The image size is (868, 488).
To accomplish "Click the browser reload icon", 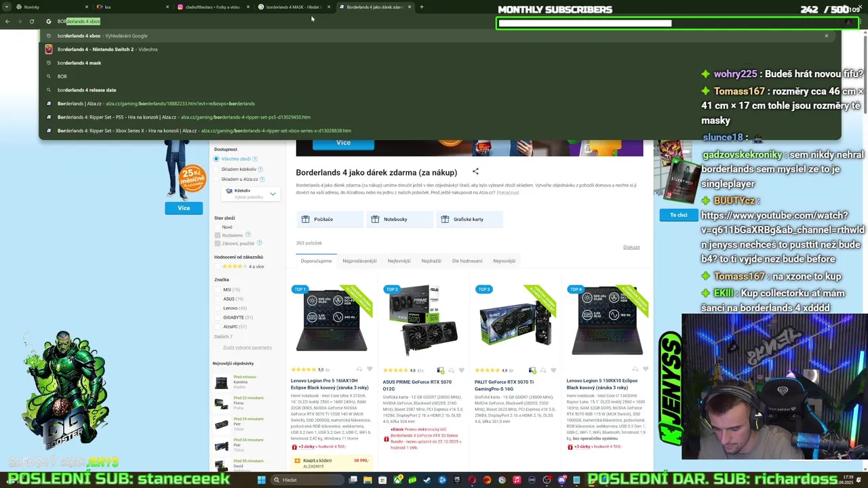I will coord(32,21).
